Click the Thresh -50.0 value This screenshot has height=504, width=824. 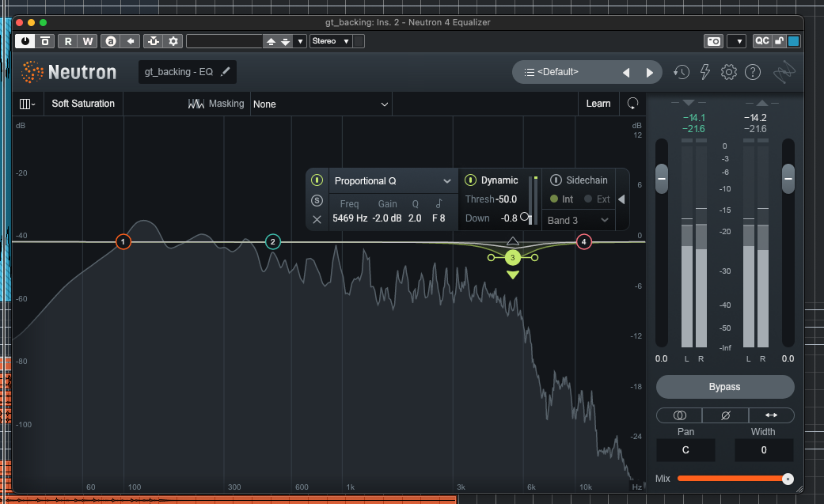[507, 199]
